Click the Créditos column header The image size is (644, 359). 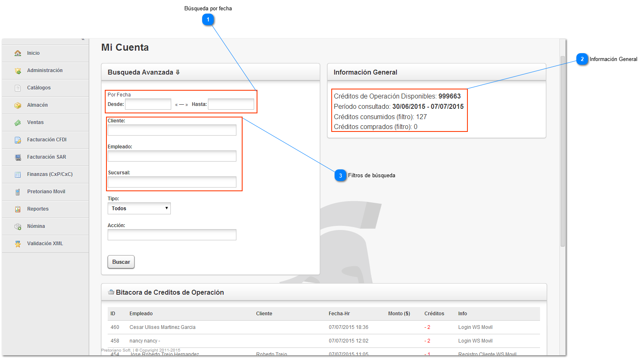click(x=434, y=314)
